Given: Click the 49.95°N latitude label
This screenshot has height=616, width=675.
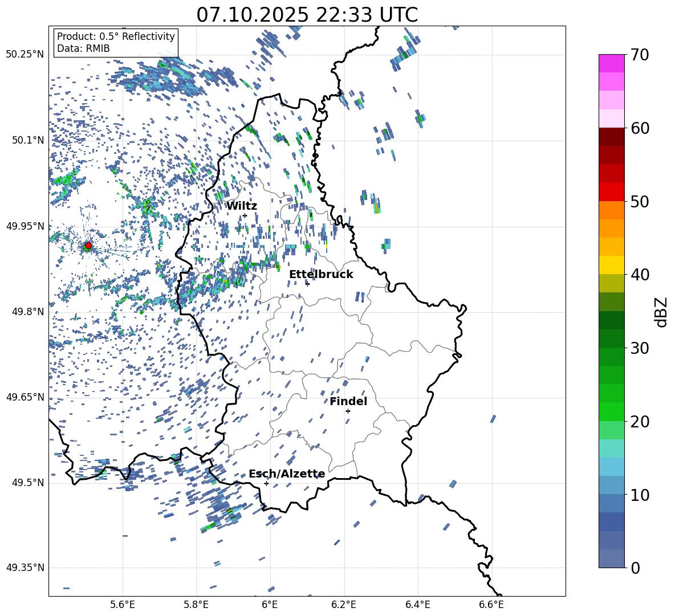Looking at the screenshot, I should point(25,226).
